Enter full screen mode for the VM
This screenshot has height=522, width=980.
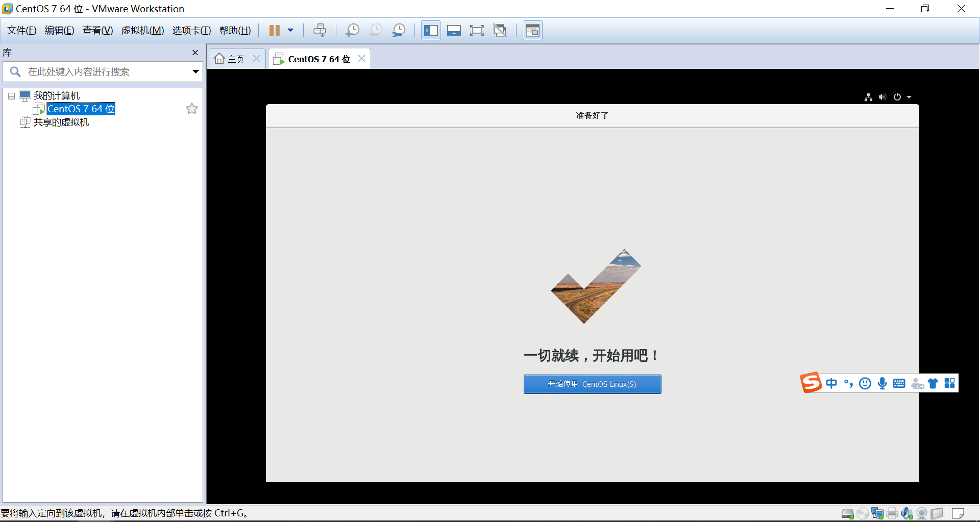(477, 30)
